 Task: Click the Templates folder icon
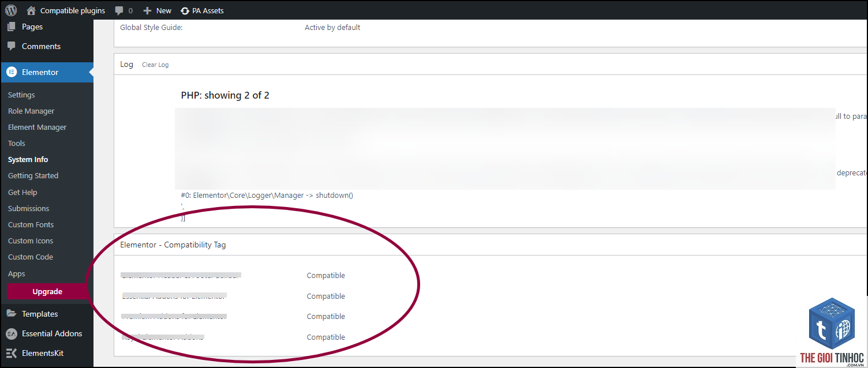coord(12,314)
